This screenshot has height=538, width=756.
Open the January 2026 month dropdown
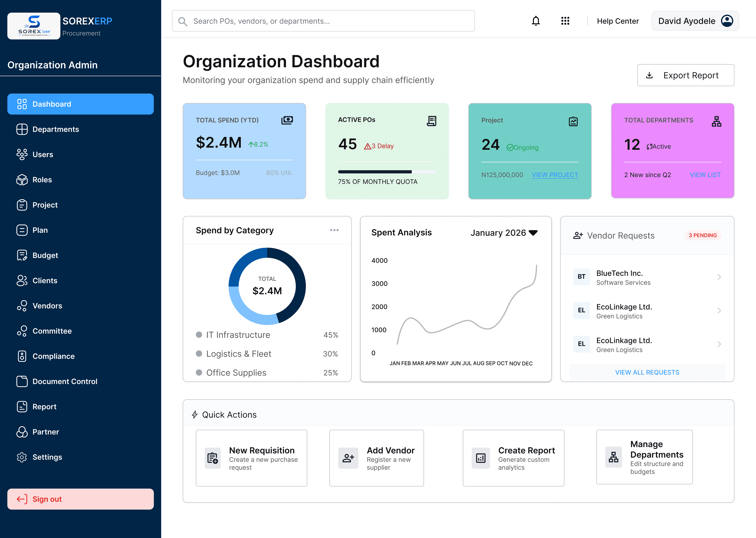point(504,233)
